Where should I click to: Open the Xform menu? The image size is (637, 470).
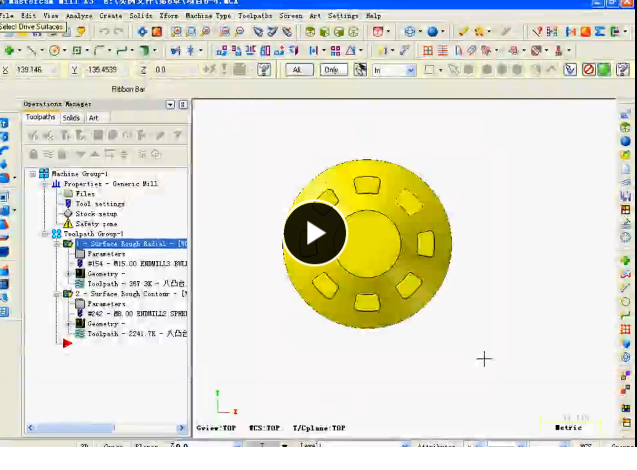tap(169, 16)
